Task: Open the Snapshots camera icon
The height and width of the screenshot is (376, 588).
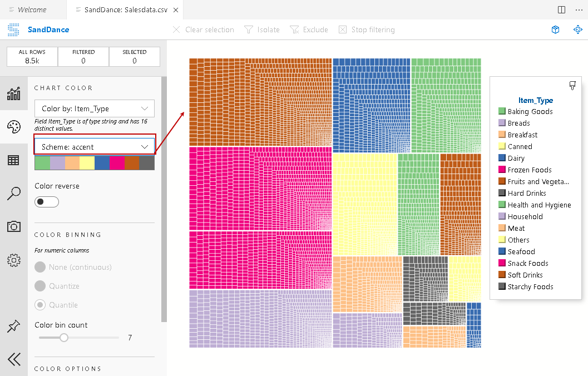Action: [x=14, y=226]
